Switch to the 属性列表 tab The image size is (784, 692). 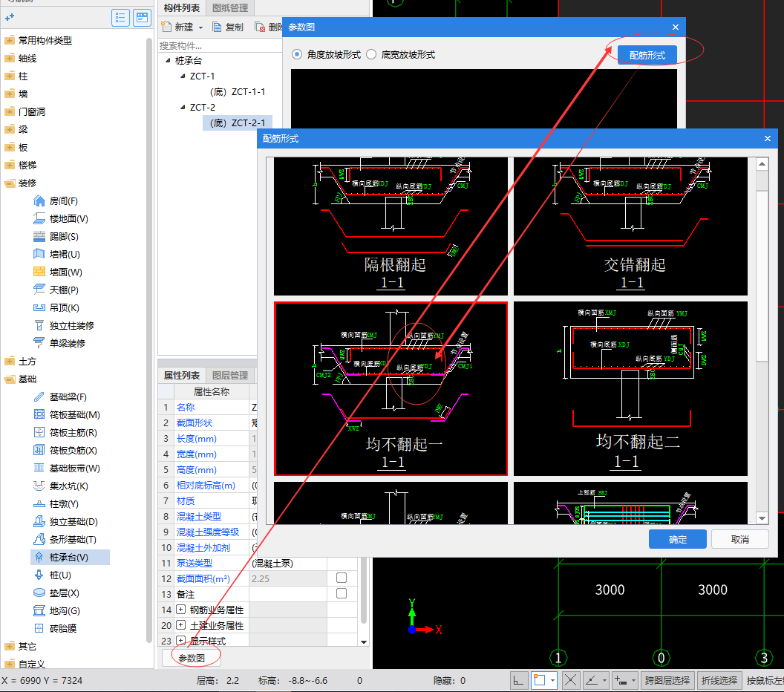pyautogui.click(x=181, y=376)
